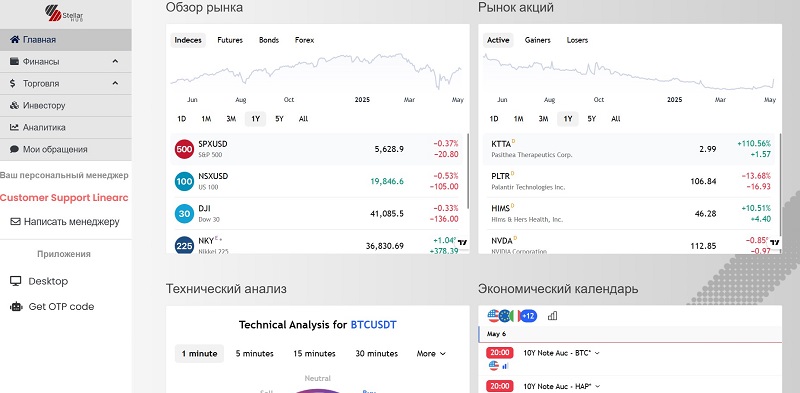Click the calendar importance bar-chart icon
800x393 pixels.
click(x=552, y=316)
